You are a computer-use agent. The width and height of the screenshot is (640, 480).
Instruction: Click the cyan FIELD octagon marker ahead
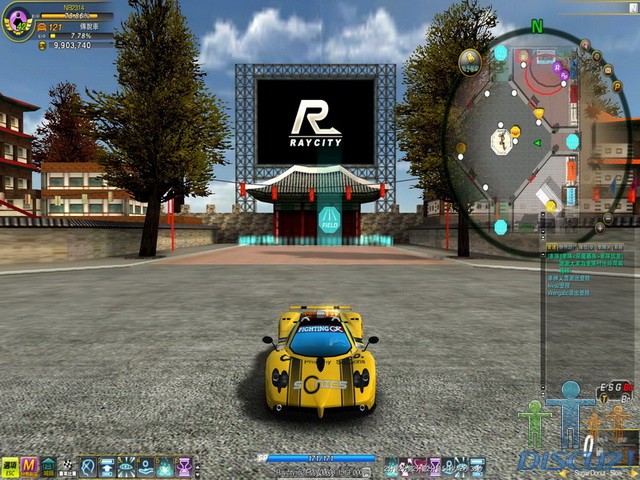pos(329,220)
